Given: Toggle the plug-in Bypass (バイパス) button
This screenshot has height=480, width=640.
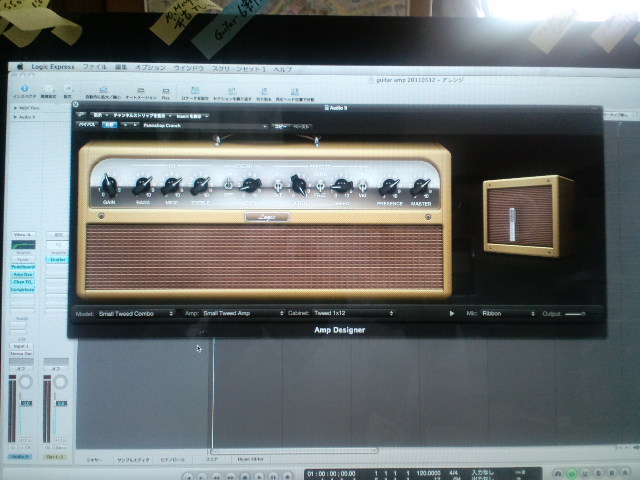Looking at the screenshot, I should (x=87, y=124).
